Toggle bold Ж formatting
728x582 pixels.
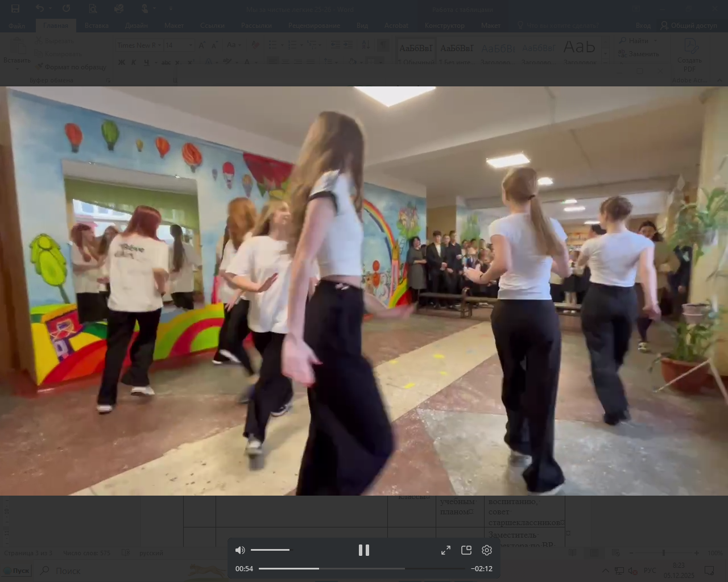(x=122, y=63)
